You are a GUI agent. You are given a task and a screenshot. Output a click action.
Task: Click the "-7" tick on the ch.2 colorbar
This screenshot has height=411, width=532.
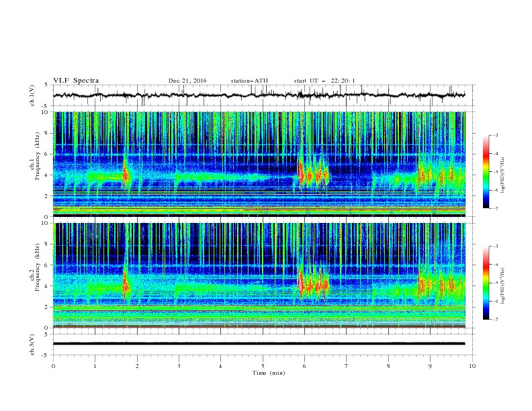(496, 319)
